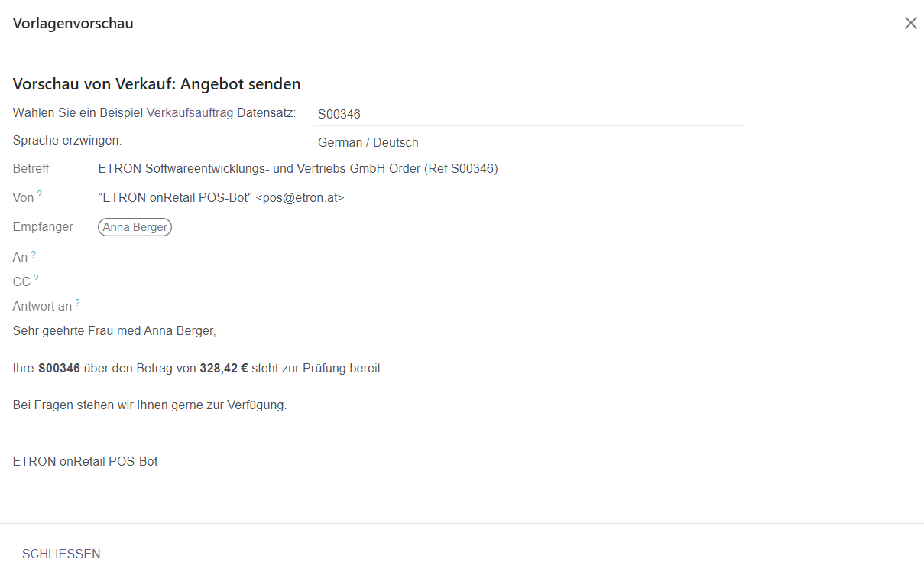Click the Vorschau von Verkauf heading

click(157, 84)
